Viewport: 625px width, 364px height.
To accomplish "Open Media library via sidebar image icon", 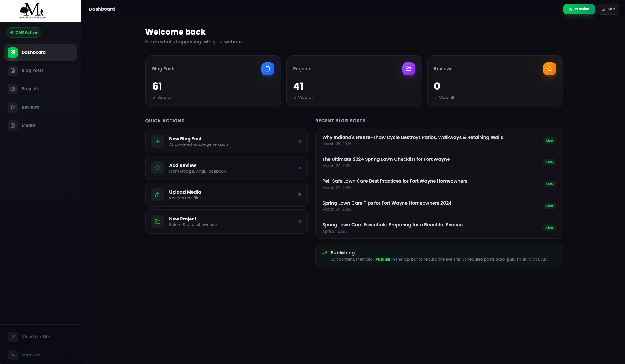I will [12, 125].
